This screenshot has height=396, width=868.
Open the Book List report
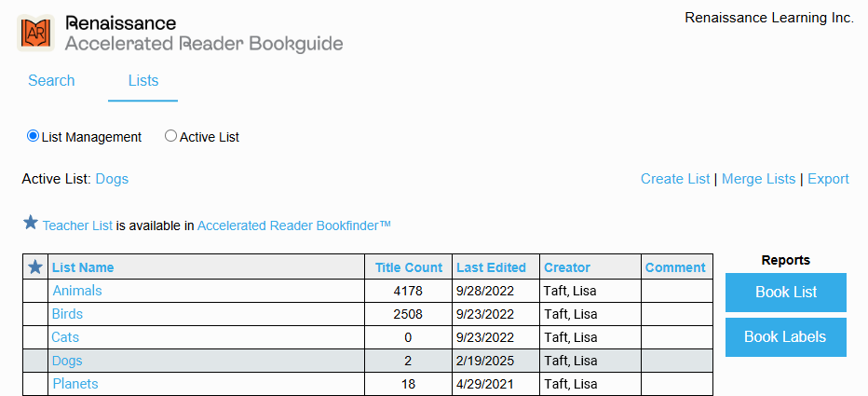(x=785, y=293)
